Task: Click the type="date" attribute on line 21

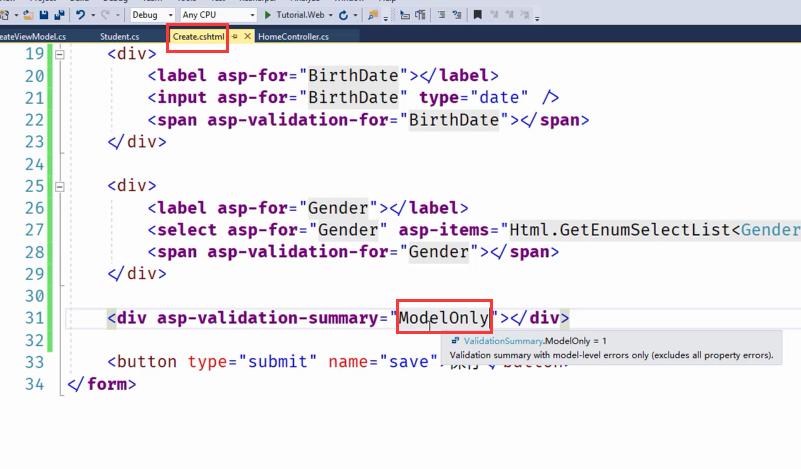Action: click(x=474, y=98)
